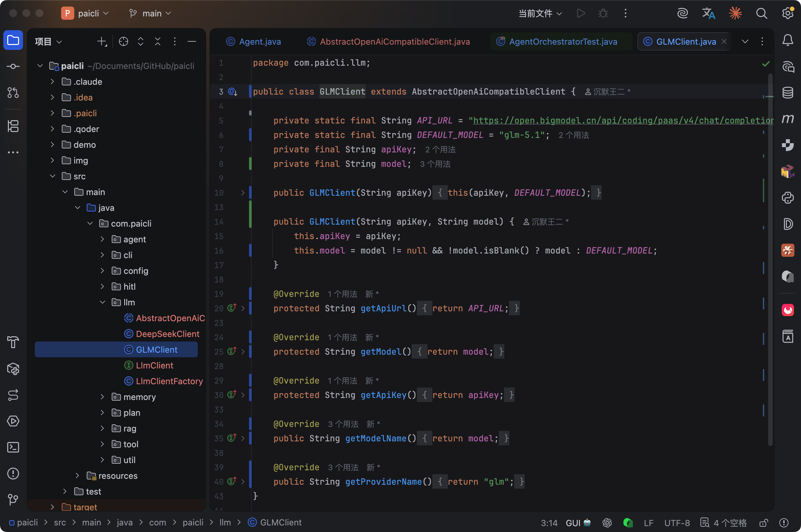Open the Terminal tool window
Screen dimensions: 801x532
click(13, 447)
